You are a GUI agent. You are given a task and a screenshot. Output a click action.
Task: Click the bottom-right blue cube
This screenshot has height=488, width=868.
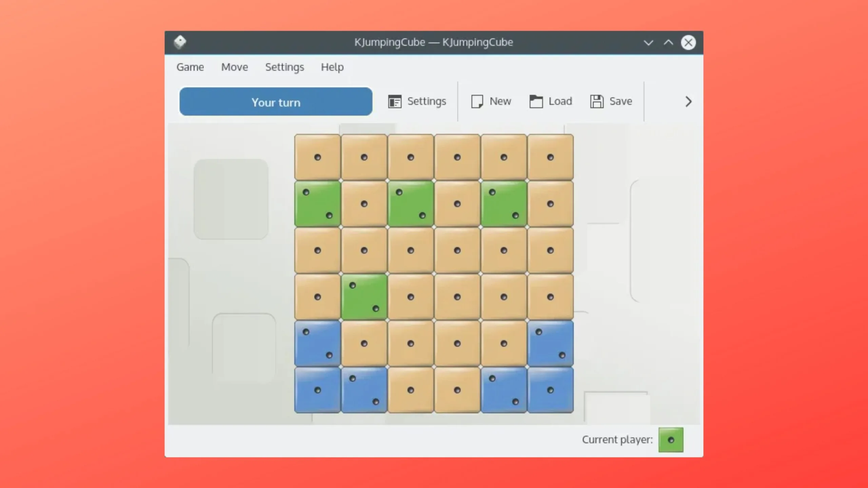pos(550,390)
